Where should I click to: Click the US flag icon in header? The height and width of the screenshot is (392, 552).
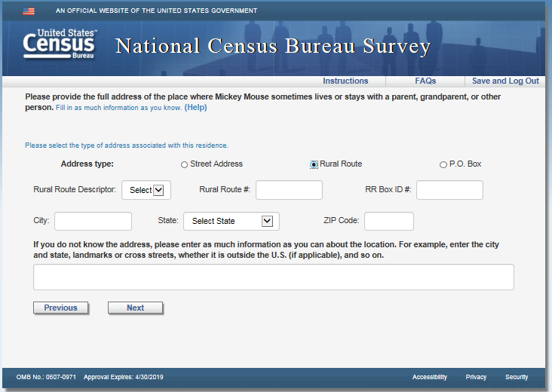pyautogui.click(x=29, y=11)
